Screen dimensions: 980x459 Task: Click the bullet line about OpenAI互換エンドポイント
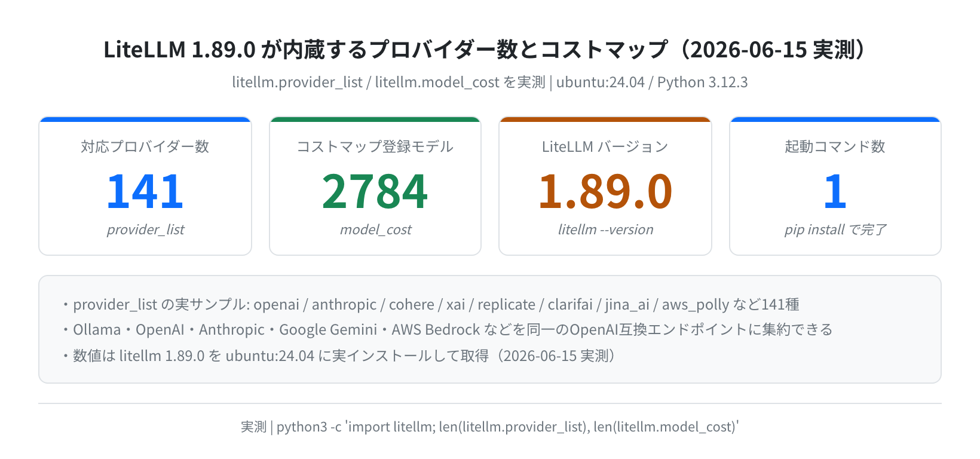click(446, 329)
